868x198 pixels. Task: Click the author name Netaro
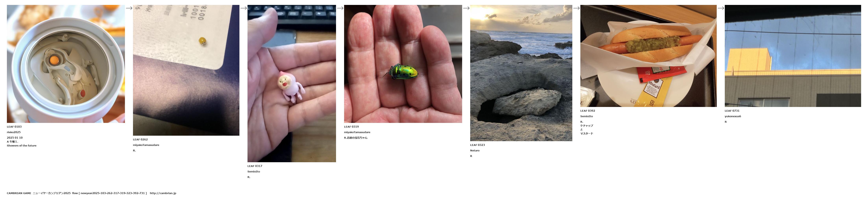tap(475, 151)
